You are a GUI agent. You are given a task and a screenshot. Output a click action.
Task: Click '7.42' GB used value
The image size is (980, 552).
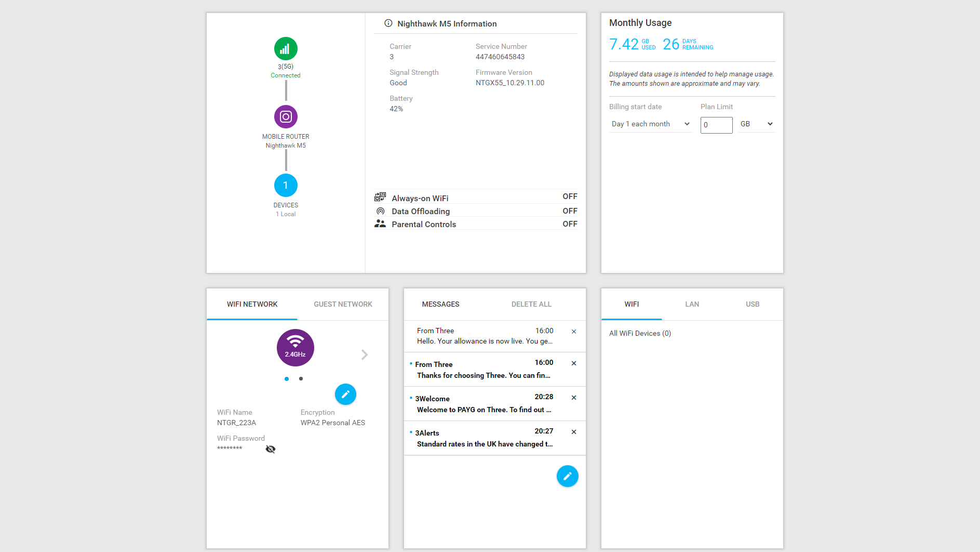tap(624, 44)
